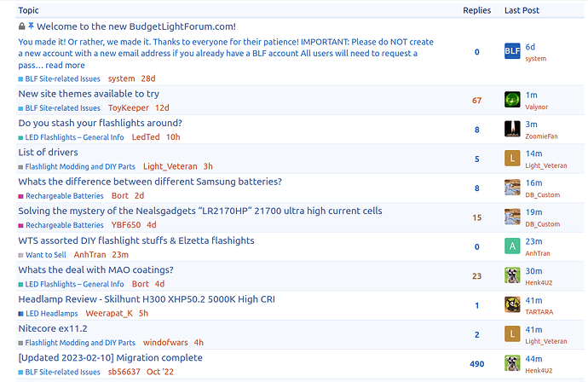Open BLF Site-related Issues under Migration complete
Viewport: 588px width, 382px height.
(x=60, y=372)
